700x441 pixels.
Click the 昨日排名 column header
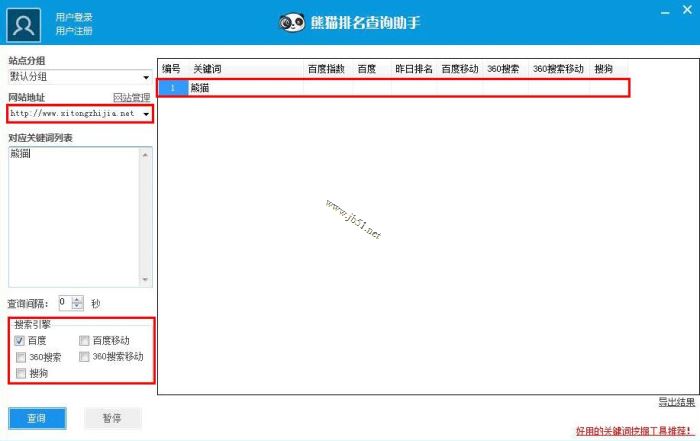pyautogui.click(x=414, y=69)
